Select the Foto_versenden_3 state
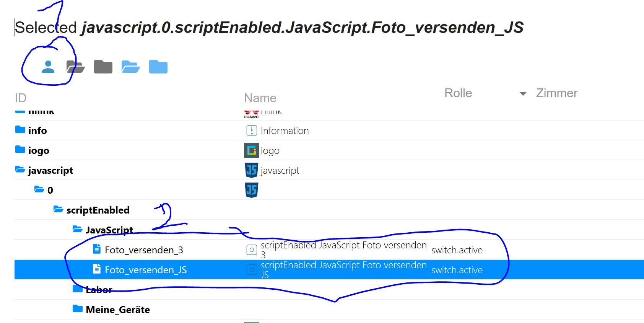 [144, 250]
